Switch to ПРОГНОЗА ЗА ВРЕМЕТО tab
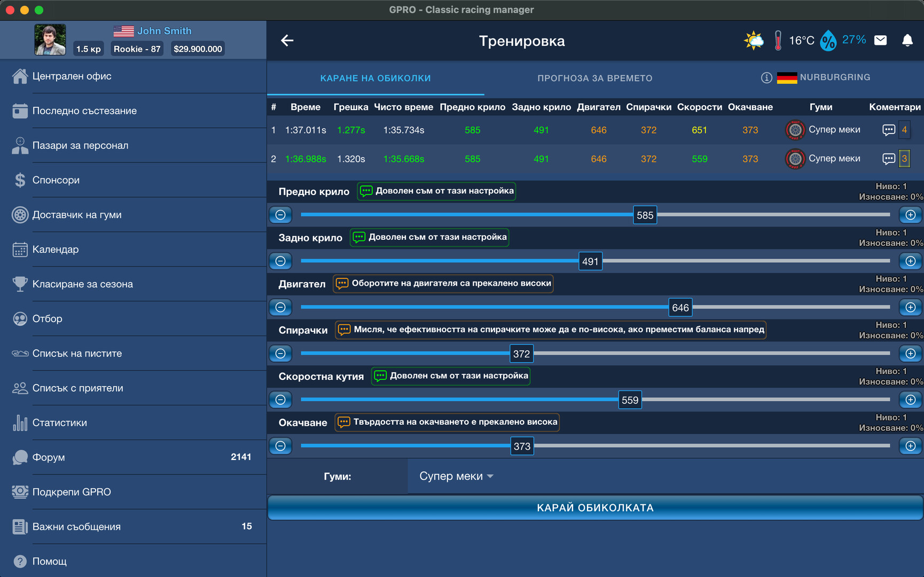Viewport: 924px width, 577px height. pyautogui.click(x=594, y=78)
